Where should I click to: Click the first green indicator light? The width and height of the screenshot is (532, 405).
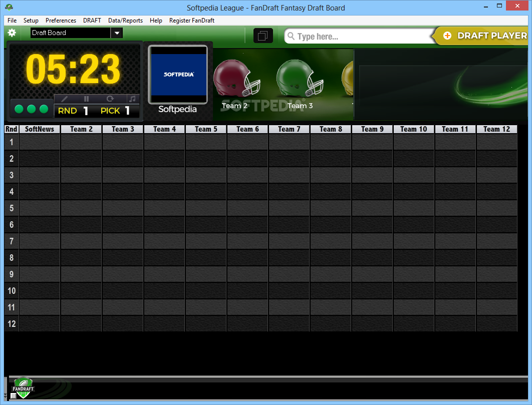pyautogui.click(x=19, y=109)
